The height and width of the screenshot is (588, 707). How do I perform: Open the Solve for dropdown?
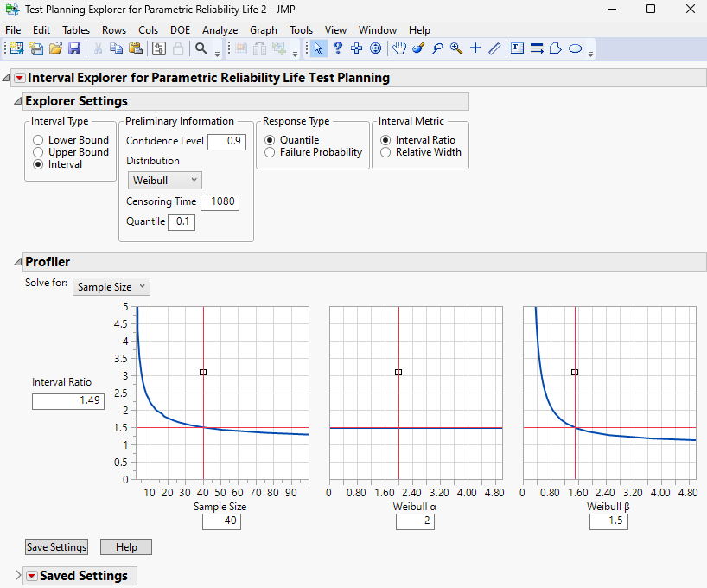tap(111, 286)
